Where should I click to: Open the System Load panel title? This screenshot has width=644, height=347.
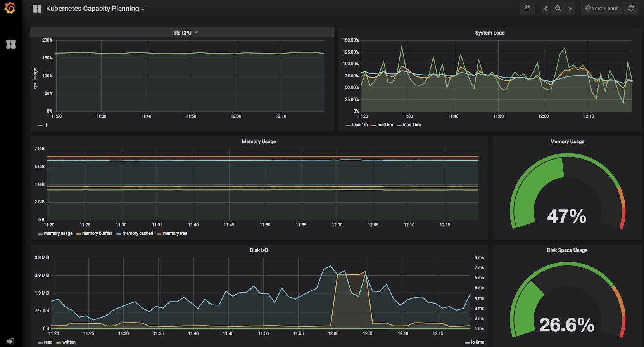tap(490, 33)
